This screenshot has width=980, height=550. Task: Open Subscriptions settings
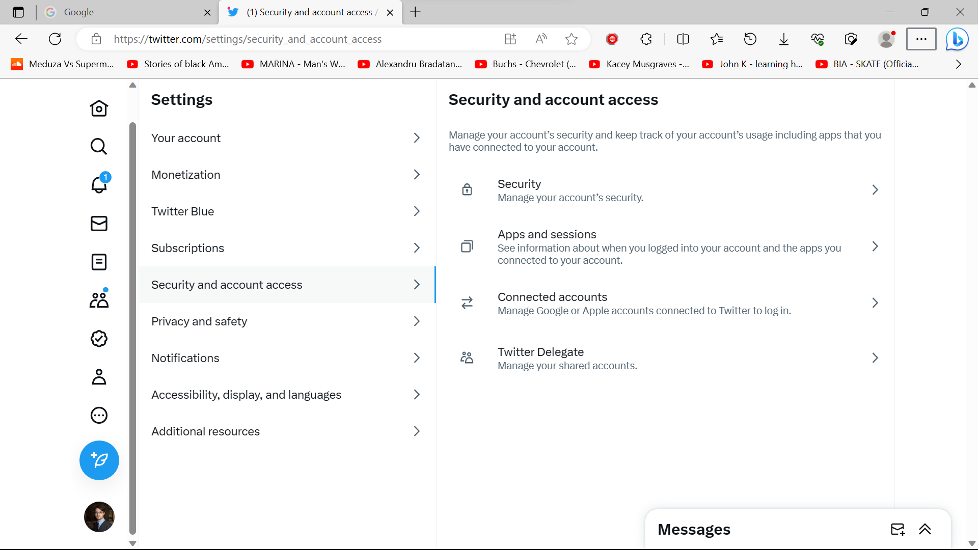(x=287, y=248)
